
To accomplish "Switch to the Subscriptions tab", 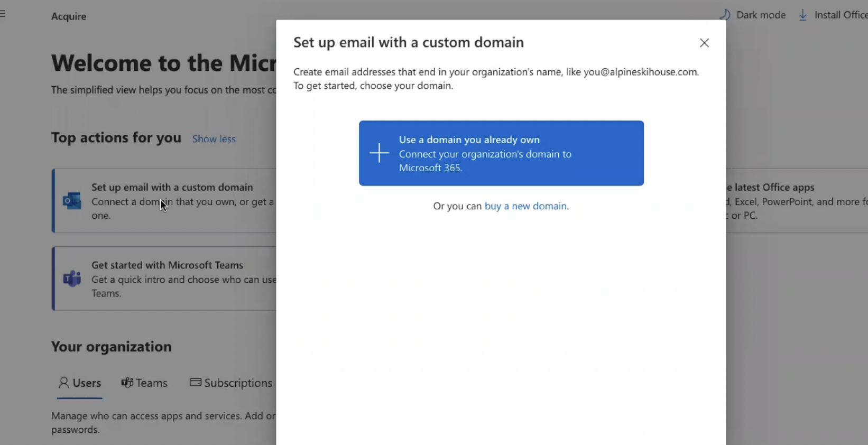I will pos(231,383).
